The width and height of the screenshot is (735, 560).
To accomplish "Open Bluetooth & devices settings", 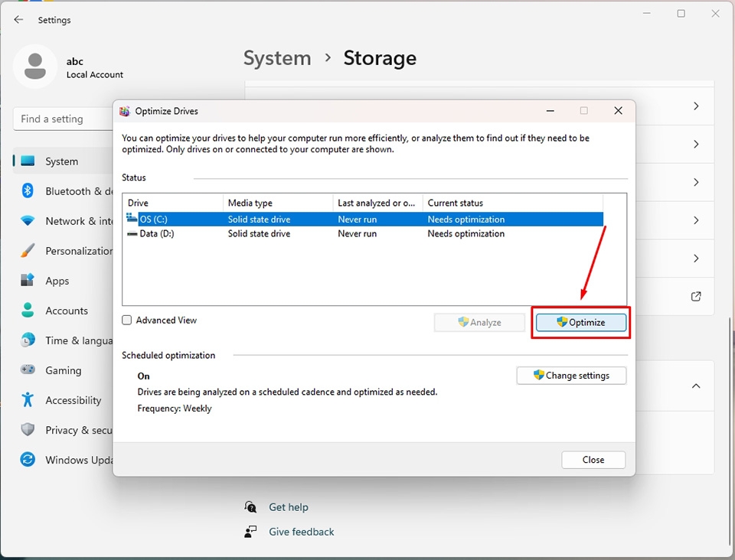I will (63, 191).
